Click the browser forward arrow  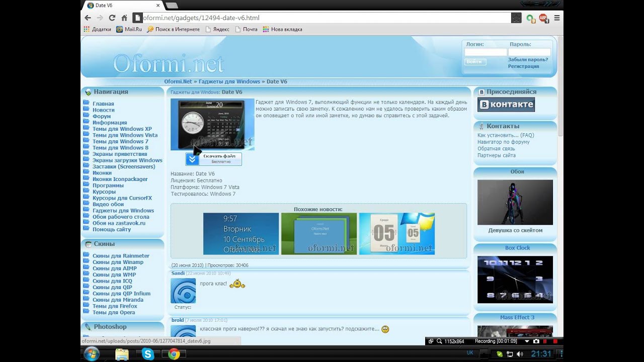(100, 18)
